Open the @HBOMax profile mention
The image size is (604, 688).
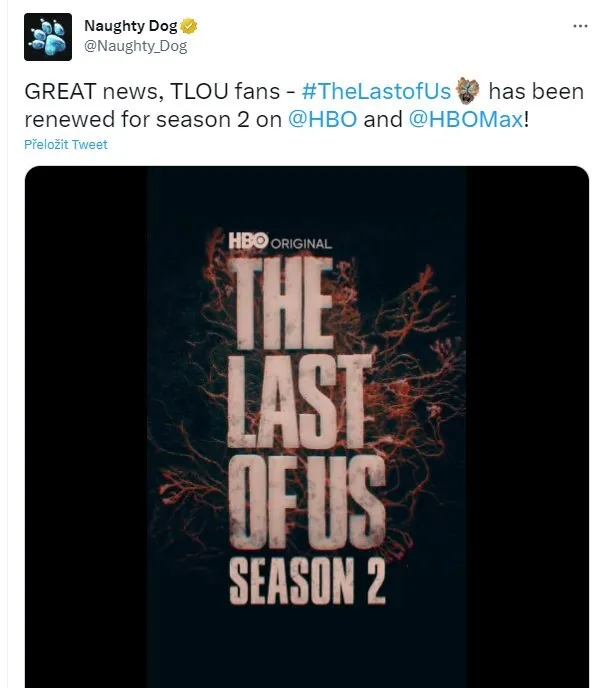coord(464,118)
